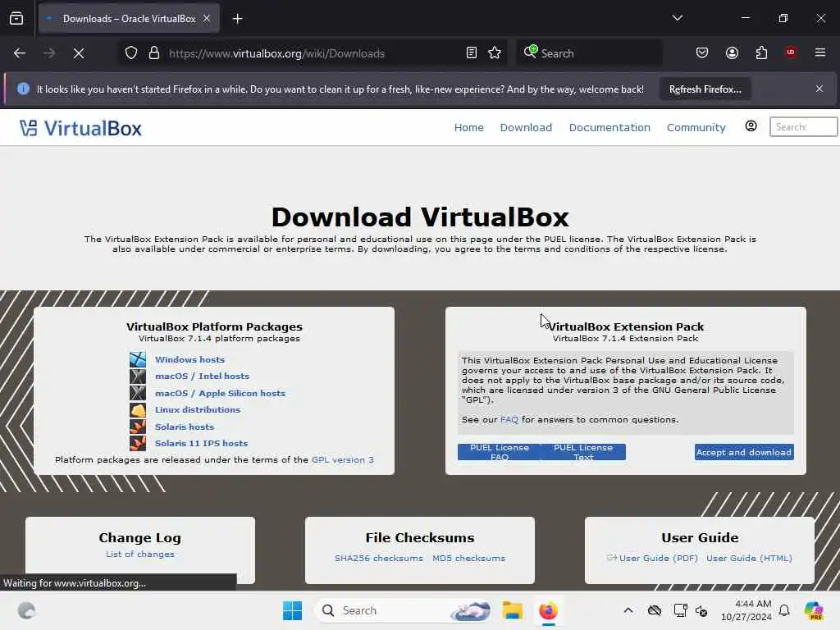Open the Windows Start menu
Screen dimensions: 840x630
pos(292,610)
